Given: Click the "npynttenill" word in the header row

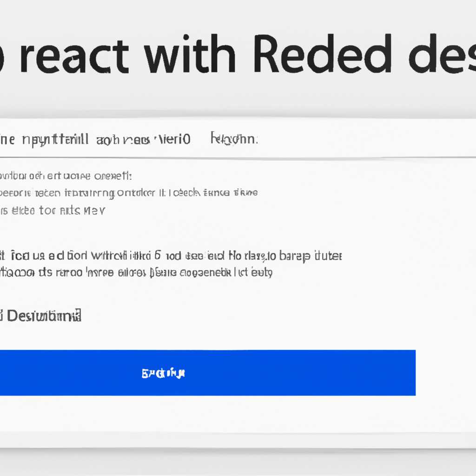Looking at the screenshot, I should tap(55, 140).
